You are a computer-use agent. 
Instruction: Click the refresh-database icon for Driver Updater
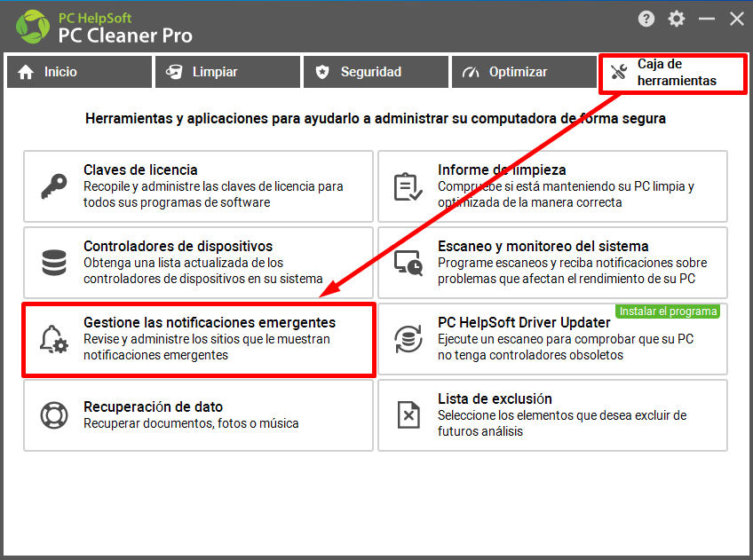(408, 339)
